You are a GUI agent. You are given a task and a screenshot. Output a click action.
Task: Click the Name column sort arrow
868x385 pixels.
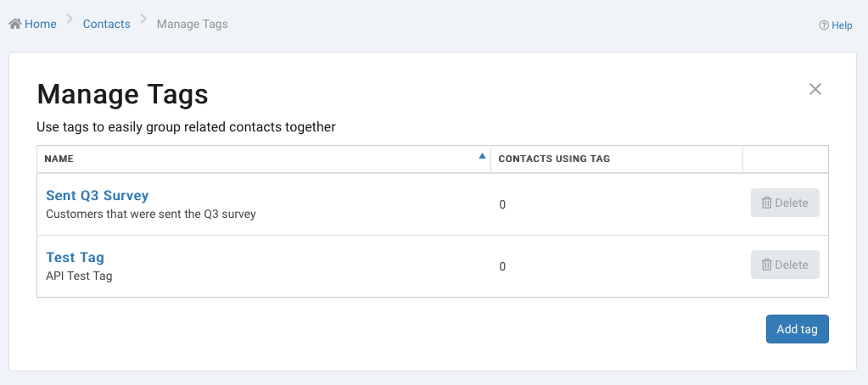(x=482, y=156)
